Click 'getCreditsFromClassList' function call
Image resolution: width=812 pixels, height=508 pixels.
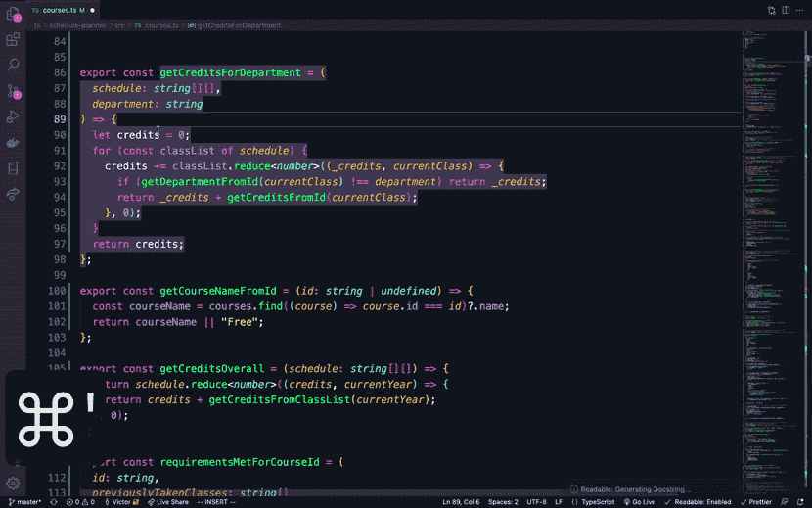pos(280,399)
